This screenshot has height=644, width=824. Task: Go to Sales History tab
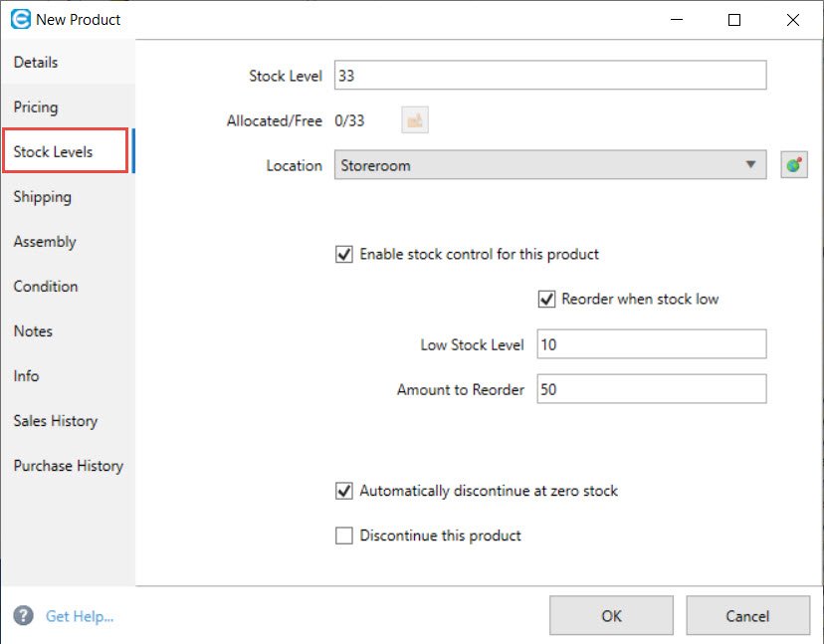55,421
